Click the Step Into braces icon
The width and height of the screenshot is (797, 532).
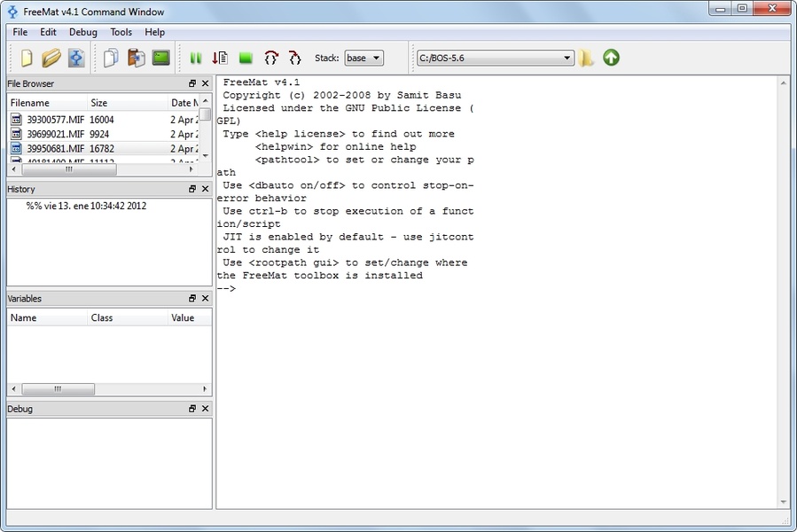[x=295, y=58]
